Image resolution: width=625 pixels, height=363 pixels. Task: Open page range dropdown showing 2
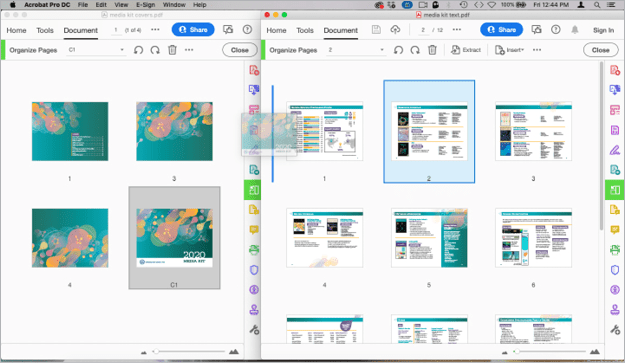coord(356,50)
